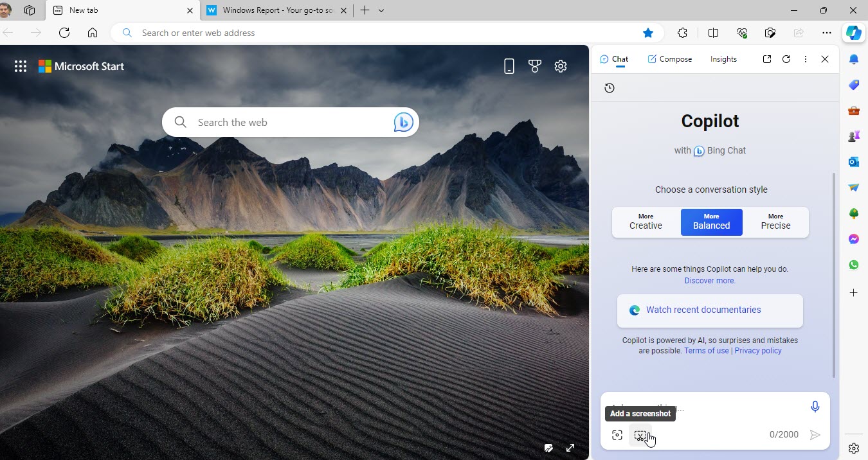Open the user profile avatar
The height and width of the screenshot is (460, 868).
tap(5, 10)
